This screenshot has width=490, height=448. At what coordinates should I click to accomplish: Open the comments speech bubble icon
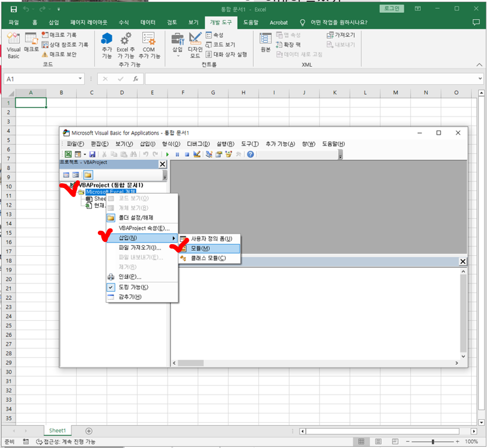pyautogui.click(x=476, y=22)
